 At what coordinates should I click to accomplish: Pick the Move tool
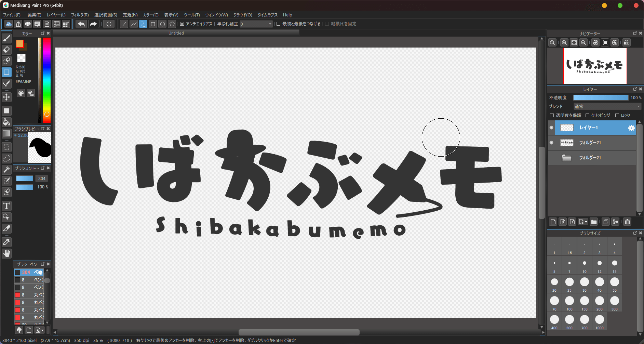(x=6, y=97)
